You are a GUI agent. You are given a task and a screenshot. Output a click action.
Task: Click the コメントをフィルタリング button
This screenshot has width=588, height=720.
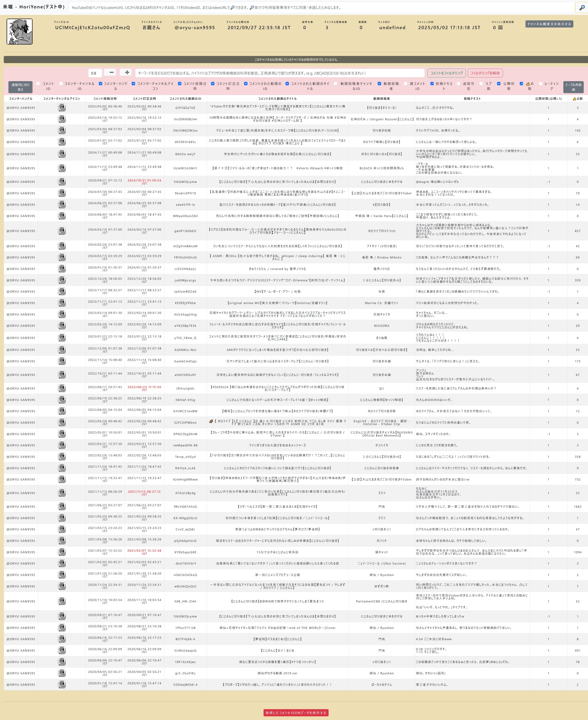pyautogui.click(x=446, y=73)
